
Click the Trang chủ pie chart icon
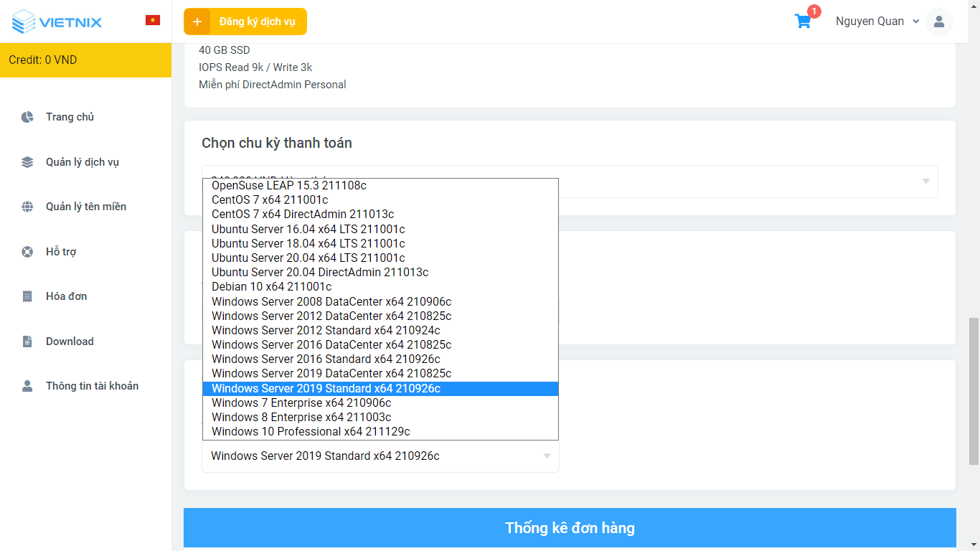pyautogui.click(x=27, y=117)
